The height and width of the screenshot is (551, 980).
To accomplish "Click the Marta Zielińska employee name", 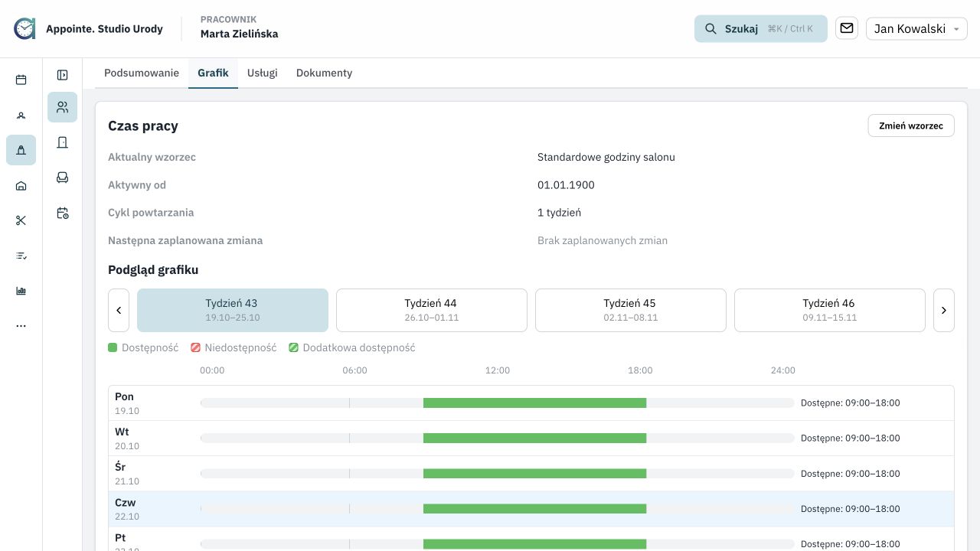I will (240, 34).
